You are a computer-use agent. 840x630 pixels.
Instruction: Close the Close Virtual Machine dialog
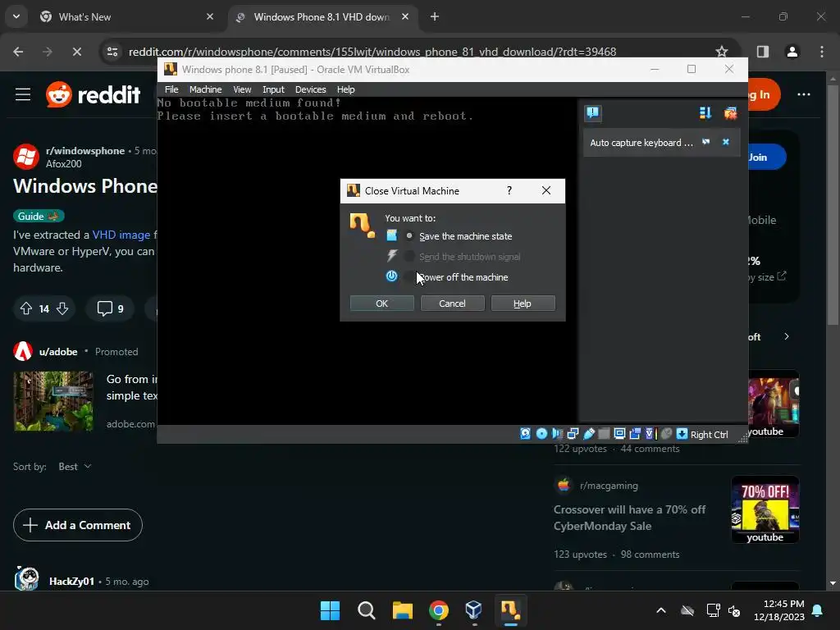tap(546, 190)
